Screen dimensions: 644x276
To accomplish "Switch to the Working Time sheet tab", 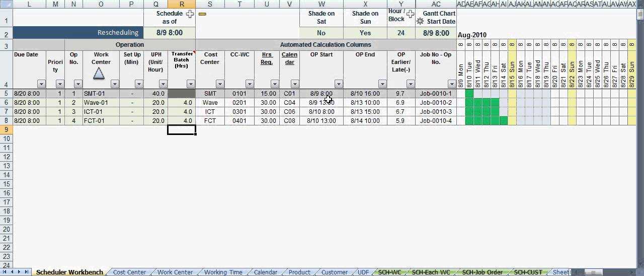I will (223, 272).
